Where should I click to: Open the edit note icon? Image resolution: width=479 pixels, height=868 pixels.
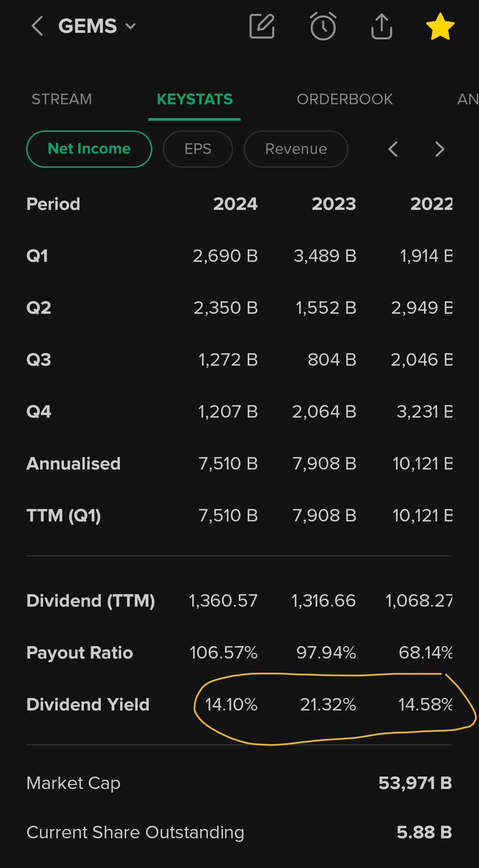coord(262,26)
